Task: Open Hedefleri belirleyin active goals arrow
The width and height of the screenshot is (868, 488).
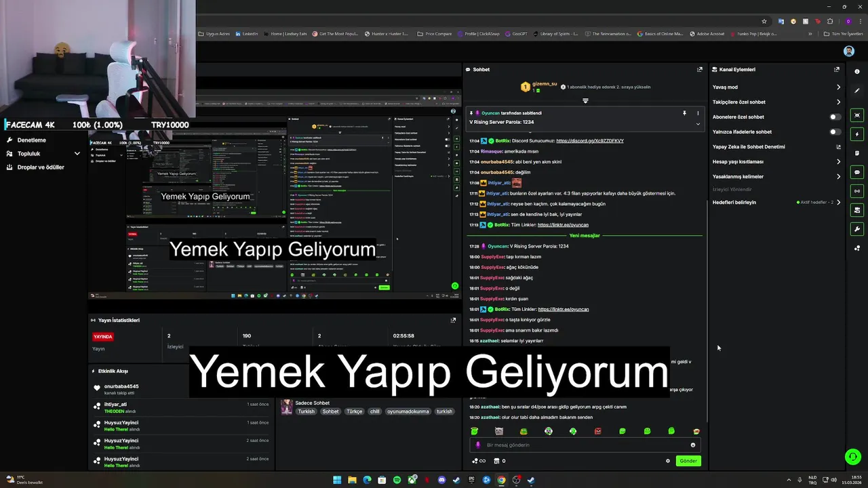Action: click(x=838, y=203)
